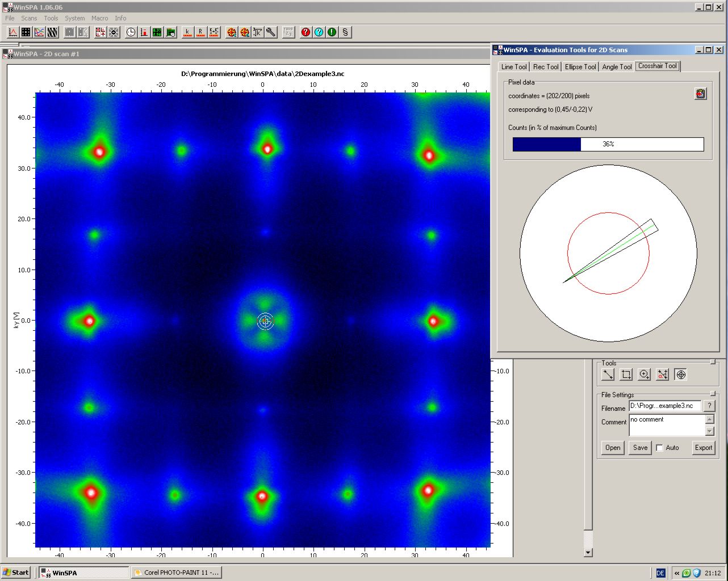Collapse the File Settings panel group
Screen dimensions: 728x581
713,394
